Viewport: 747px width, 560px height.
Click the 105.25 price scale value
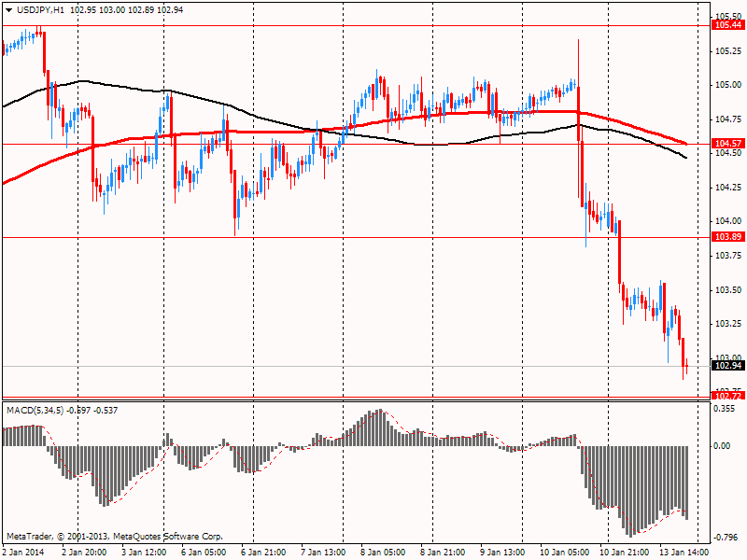(x=728, y=51)
